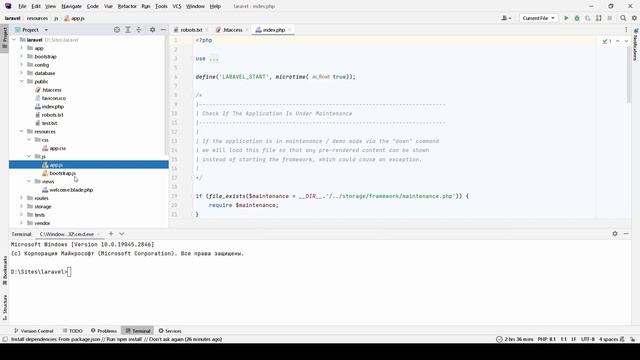Collapse the resources folder in tree
The width and height of the screenshot is (640, 360).
tap(22, 131)
